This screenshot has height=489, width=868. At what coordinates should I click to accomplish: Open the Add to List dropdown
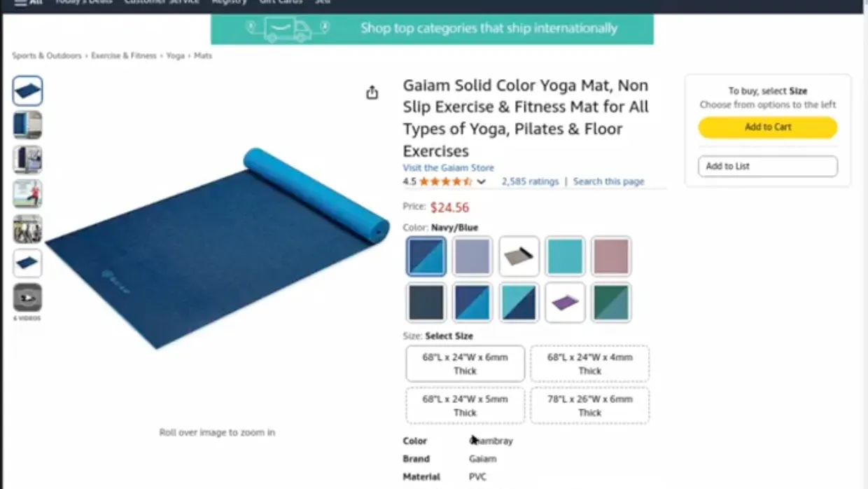tap(767, 166)
